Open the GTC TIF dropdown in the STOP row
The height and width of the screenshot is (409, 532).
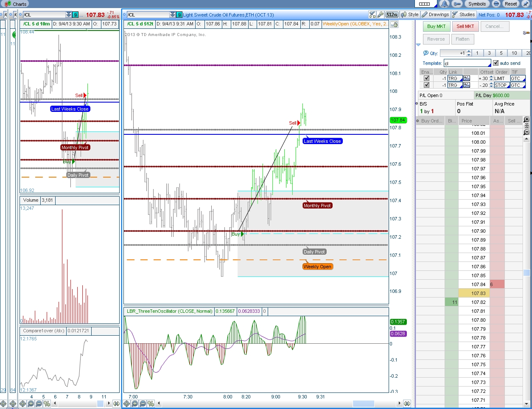coord(518,85)
